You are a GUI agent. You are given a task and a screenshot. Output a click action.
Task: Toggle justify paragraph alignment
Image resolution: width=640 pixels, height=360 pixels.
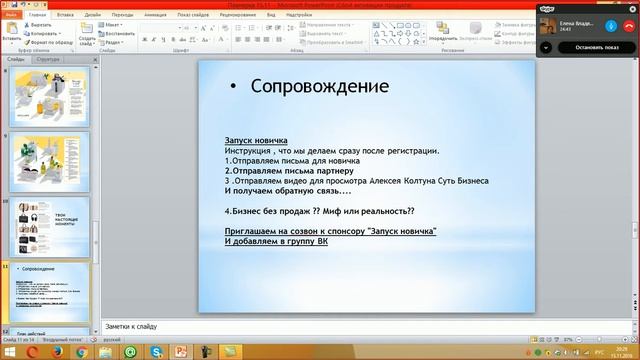266,39
